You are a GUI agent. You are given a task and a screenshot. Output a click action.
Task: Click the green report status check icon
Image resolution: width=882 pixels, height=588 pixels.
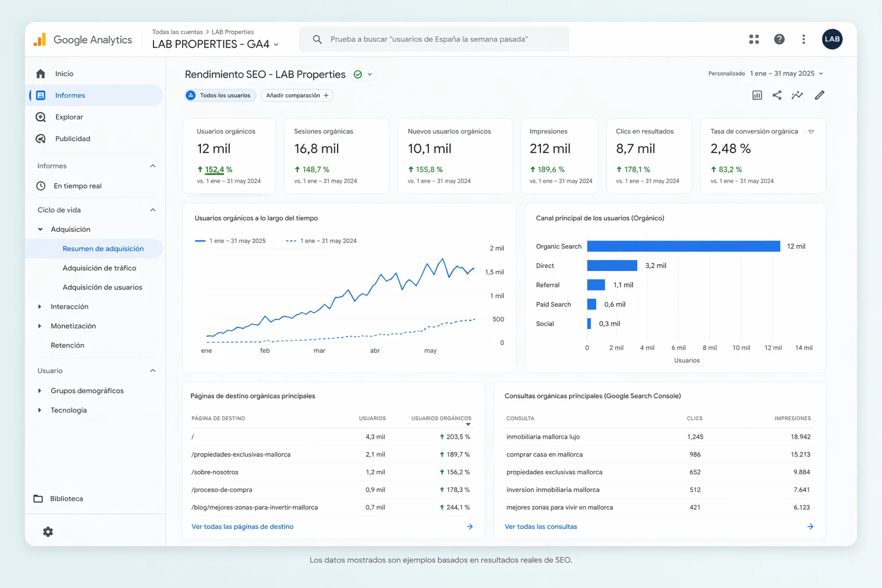click(x=358, y=75)
